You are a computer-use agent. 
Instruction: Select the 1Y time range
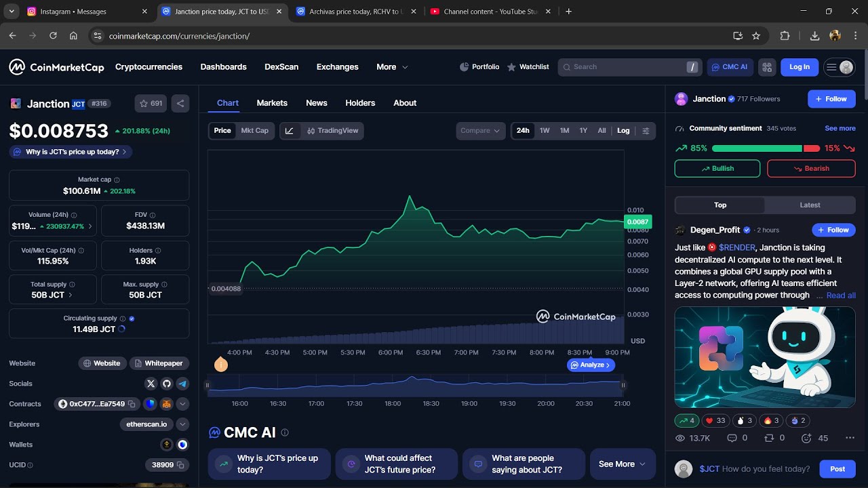tap(583, 131)
